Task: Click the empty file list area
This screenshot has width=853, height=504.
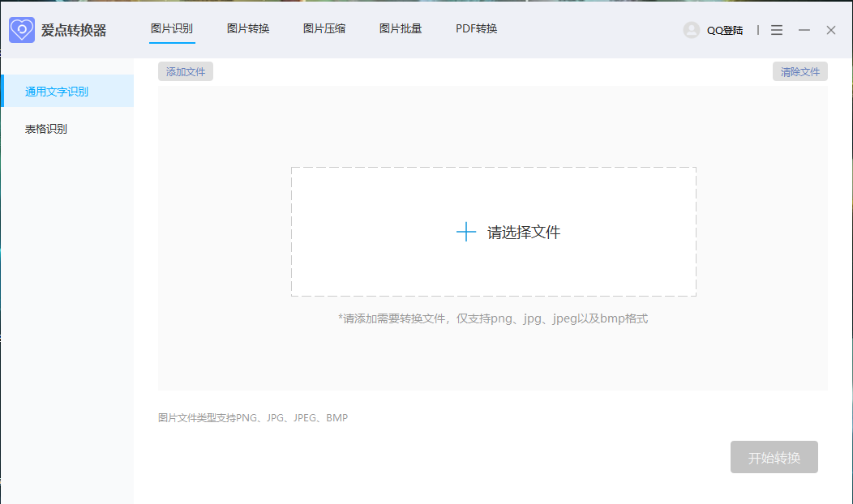Action: 493,365
